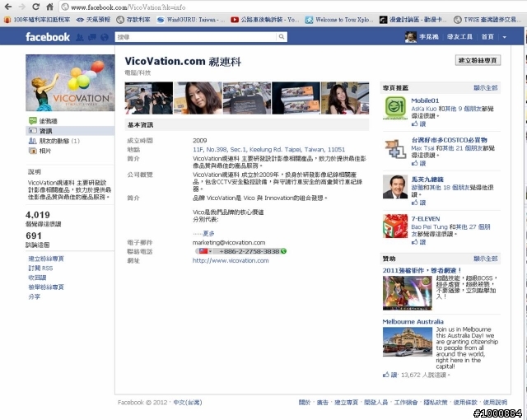Open the Melbourne Australia ad title
Image resolution: width=527 pixels, height=420 pixels.
[413, 321]
